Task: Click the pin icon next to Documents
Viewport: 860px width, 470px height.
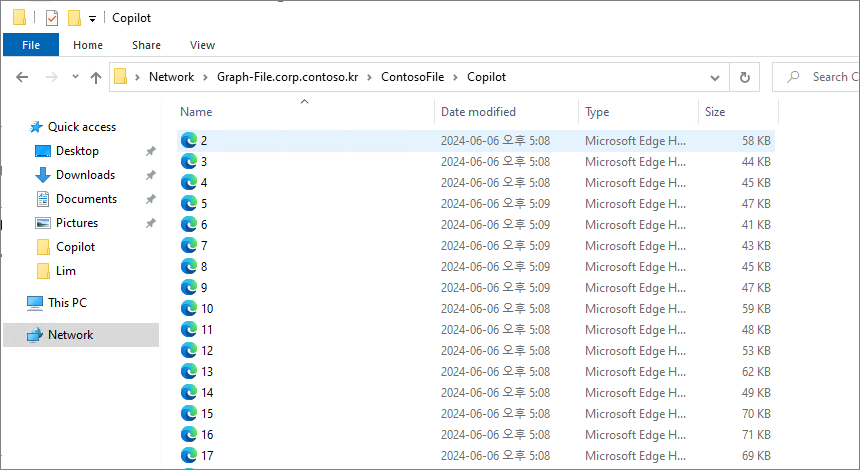Action: (x=150, y=199)
